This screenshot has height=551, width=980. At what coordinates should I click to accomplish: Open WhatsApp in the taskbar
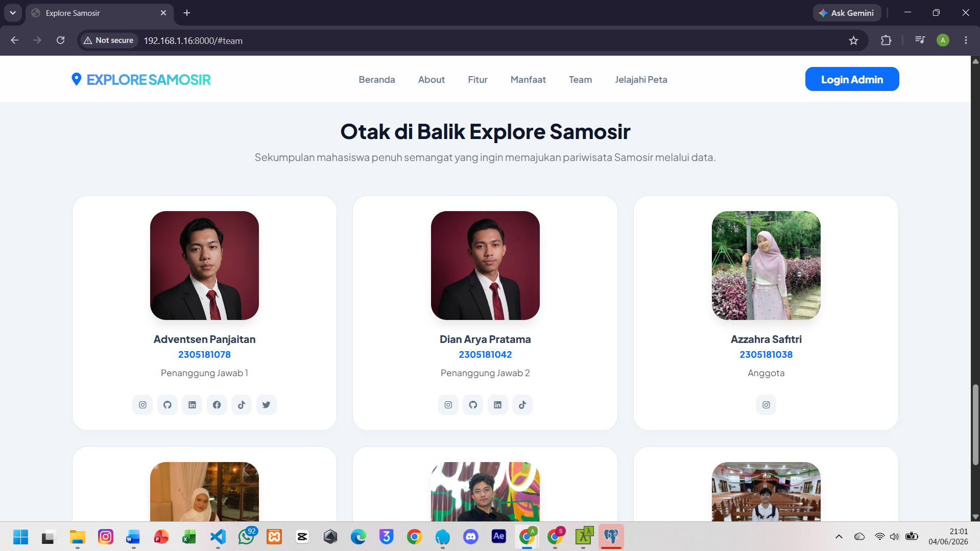coord(246,537)
